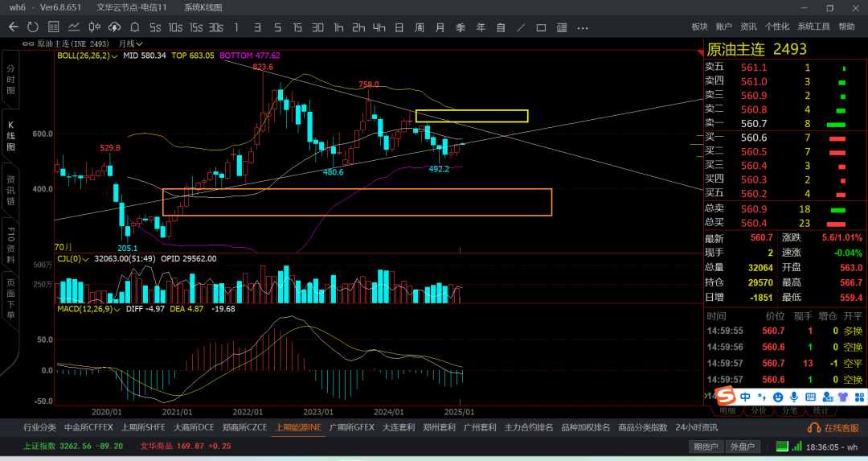Open the more options ellipsis
The width and height of the screenshot is (868, 461).
coord(583,27)
